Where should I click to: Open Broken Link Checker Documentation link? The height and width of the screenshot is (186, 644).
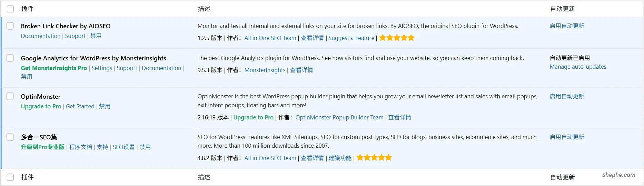point(41,36)
